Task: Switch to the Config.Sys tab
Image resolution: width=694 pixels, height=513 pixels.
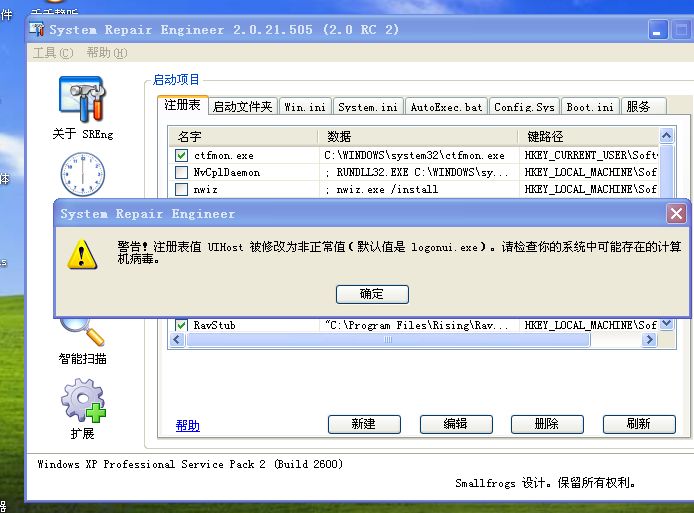Action: point(524,107)
